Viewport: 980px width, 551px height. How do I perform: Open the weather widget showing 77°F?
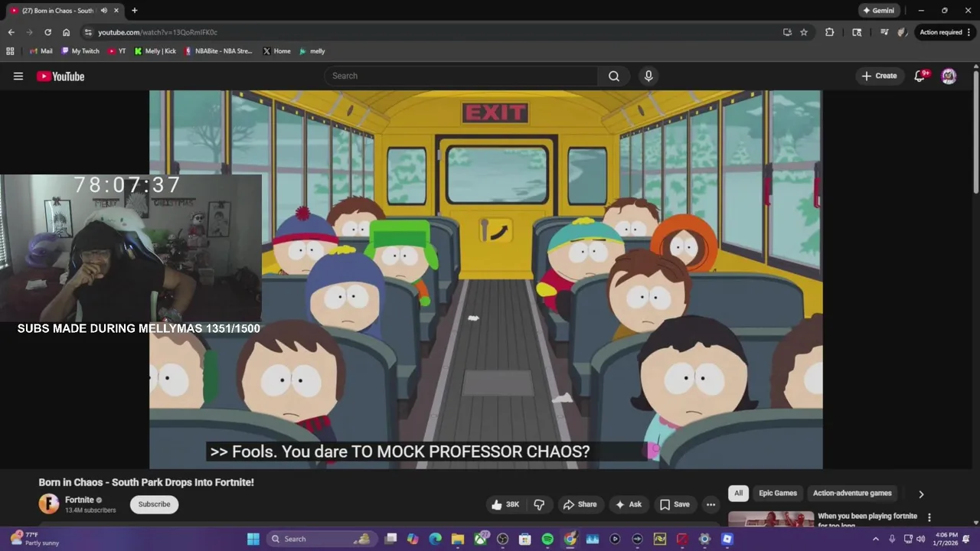[x=34, y=539]
